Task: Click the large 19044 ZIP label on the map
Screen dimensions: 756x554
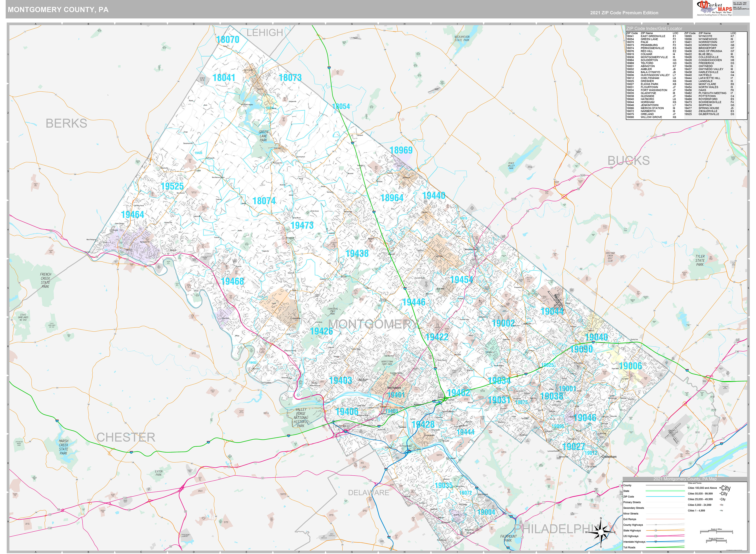Action: point(552,311)
